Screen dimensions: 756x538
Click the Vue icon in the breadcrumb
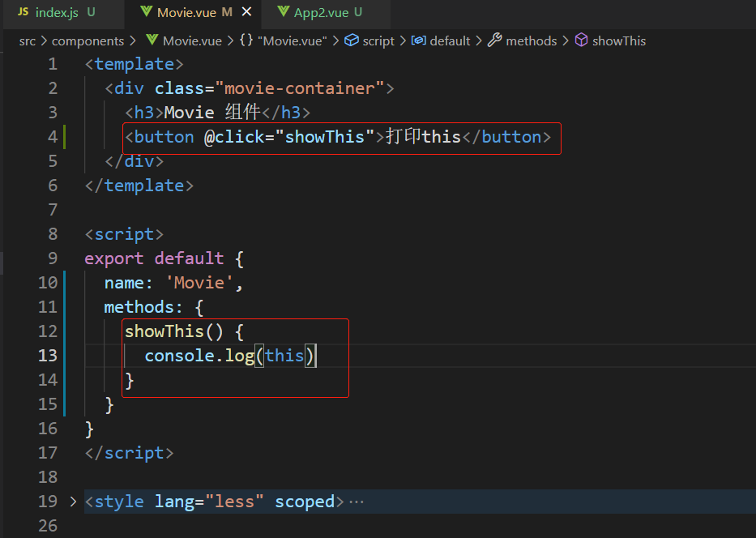152,40
